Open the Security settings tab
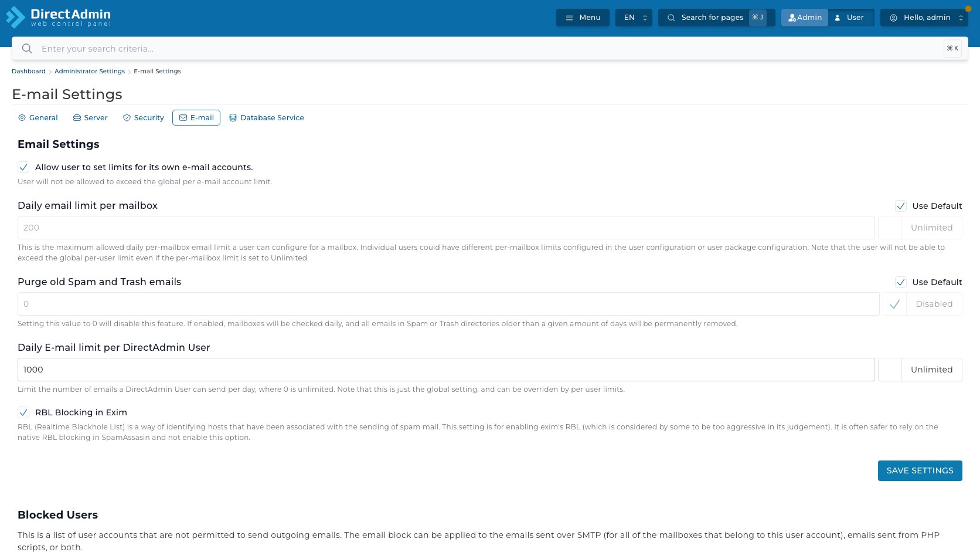Image resolution: width=980 pixels, height=552 pixels. click(143, 118)
